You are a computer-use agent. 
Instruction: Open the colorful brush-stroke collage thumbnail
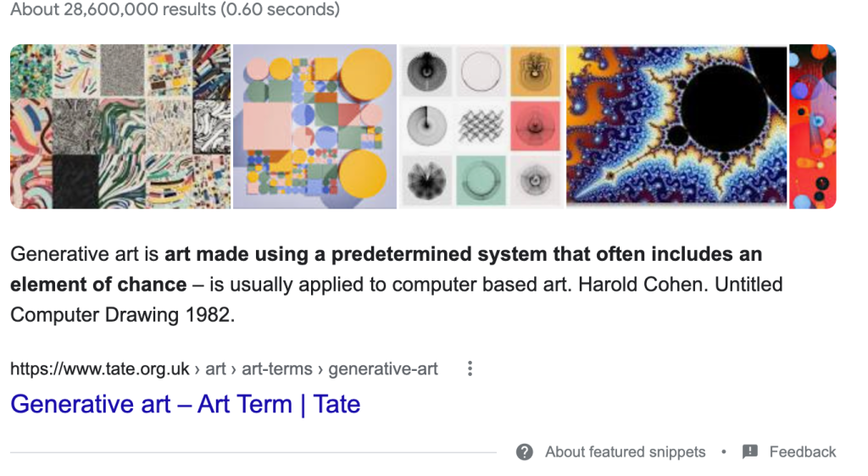[120, 126]
